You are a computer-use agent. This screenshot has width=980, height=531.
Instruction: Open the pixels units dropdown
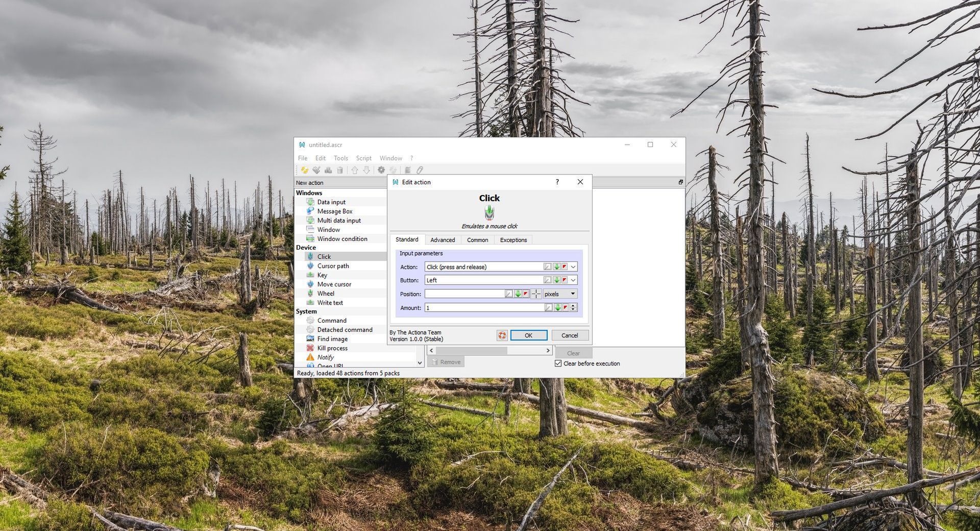tap(572, 294)
